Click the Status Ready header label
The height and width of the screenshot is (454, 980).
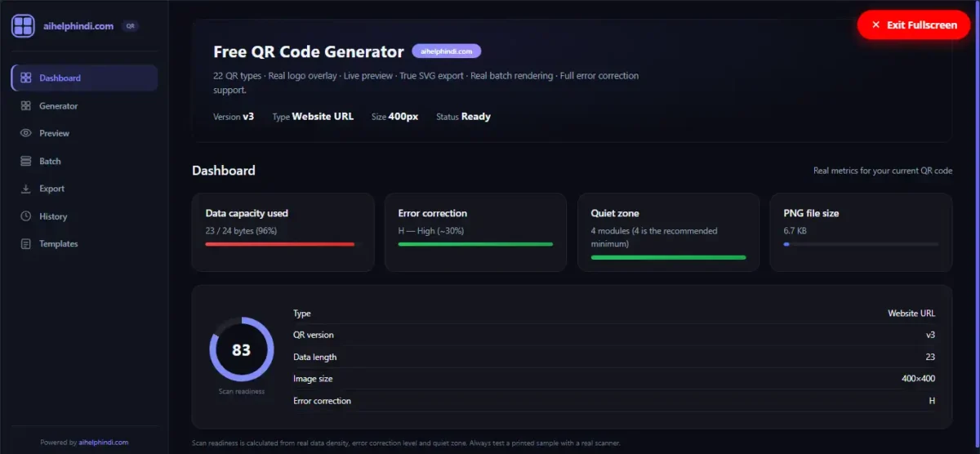pos(463,117)
